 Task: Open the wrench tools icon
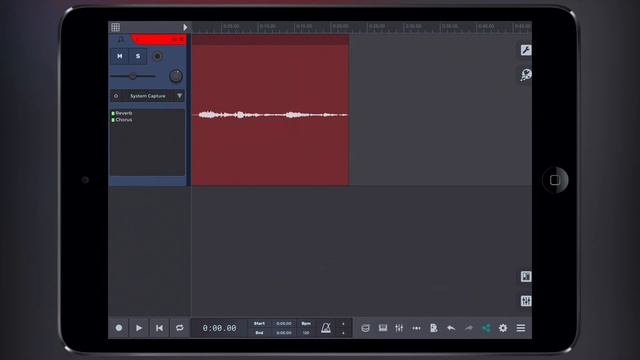[x=526, y=50]
